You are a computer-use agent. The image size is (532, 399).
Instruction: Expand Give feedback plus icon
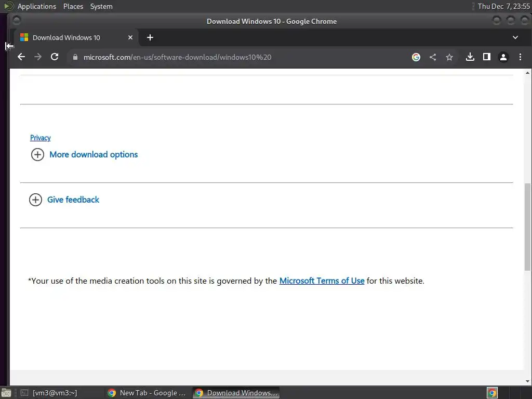[x=36, y=199]
